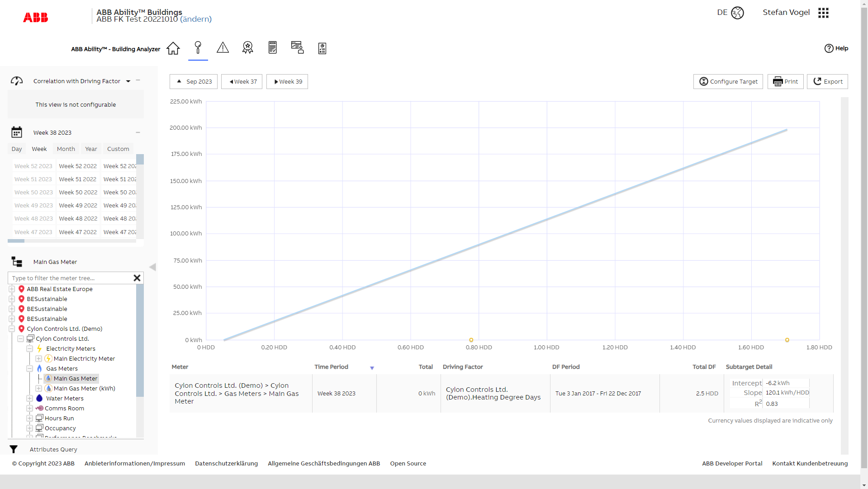Open the Correlation with Driving Factor dropdown
This screenshot has height=489, width=868.
pos(128,81)
